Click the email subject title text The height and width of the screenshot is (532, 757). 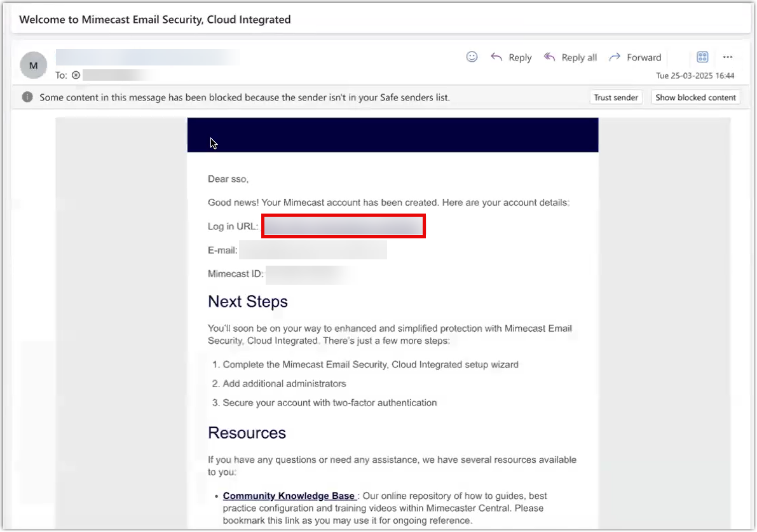[154, 20]
